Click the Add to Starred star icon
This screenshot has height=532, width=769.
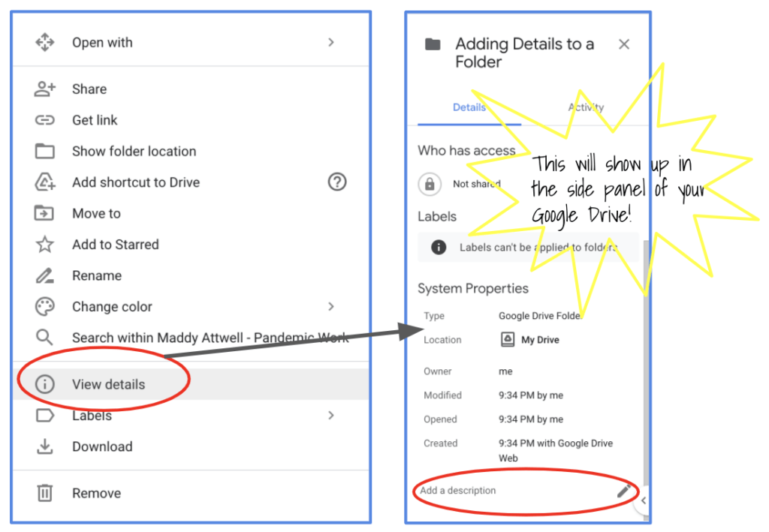(45, 245)
